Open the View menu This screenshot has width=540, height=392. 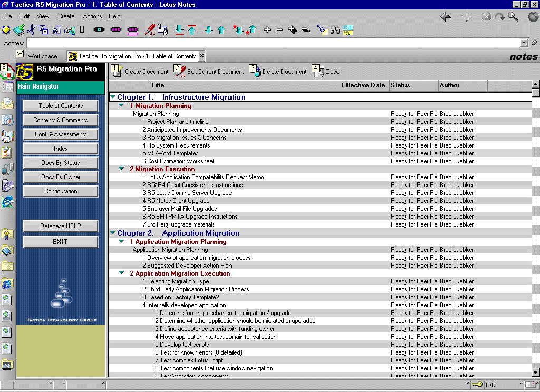click(x=43, y=16)
